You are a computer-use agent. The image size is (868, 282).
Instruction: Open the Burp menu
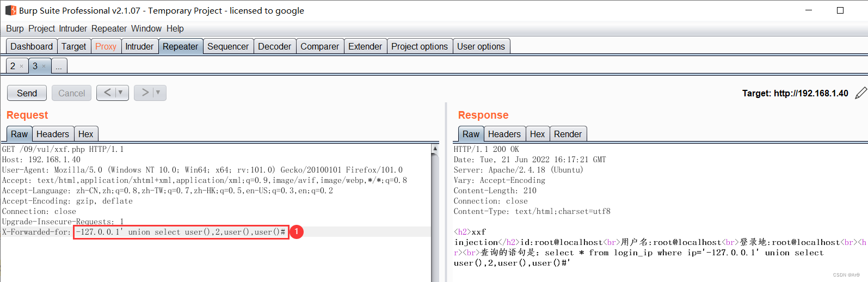coord(15,28)
